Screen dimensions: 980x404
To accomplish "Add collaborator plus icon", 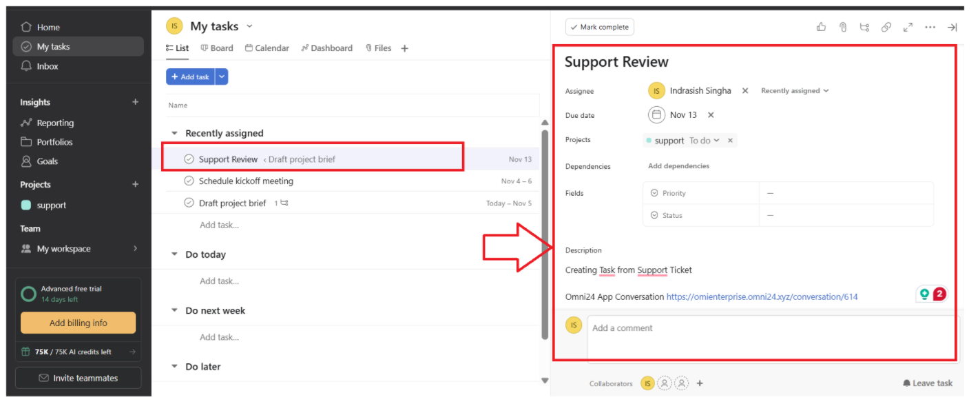I will click(x=700, y=383).
